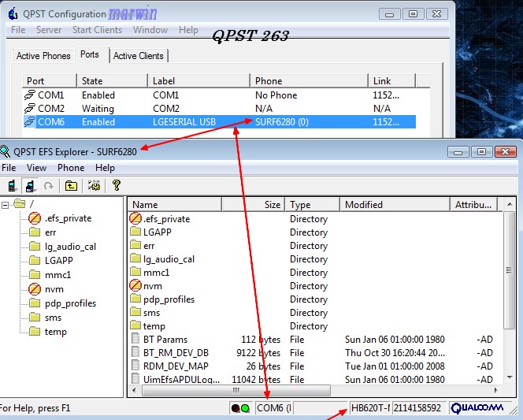Image resolution: width=523 pixels, height=420 pixels.
Task: Click the horizontal scrollbar thumb in file list
Action: click(236, 390)
